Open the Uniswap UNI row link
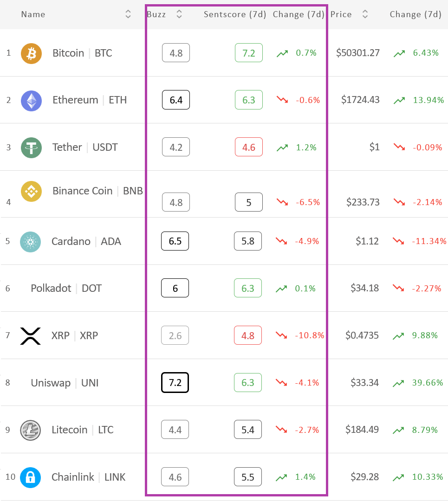 (x=65, y=383)
